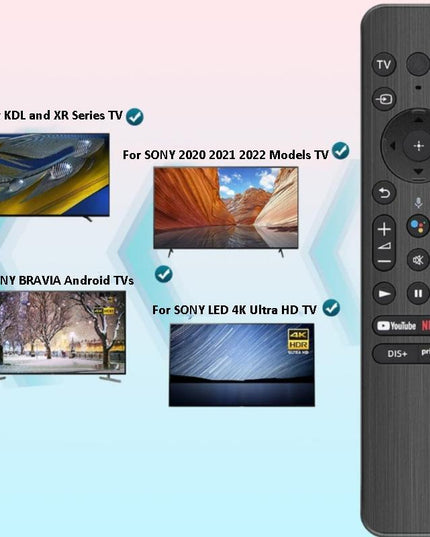Push the d-pad left arrow
The image size is (430, 537).
392,146
